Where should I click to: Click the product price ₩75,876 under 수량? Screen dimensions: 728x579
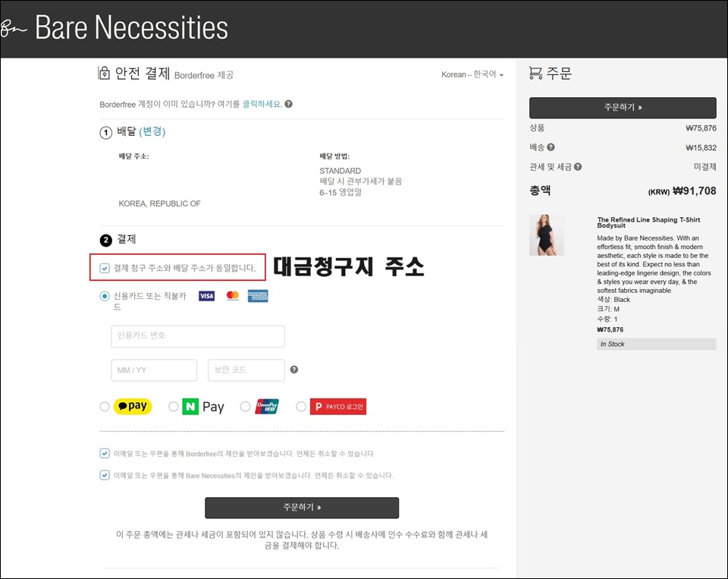coord(610,329)
